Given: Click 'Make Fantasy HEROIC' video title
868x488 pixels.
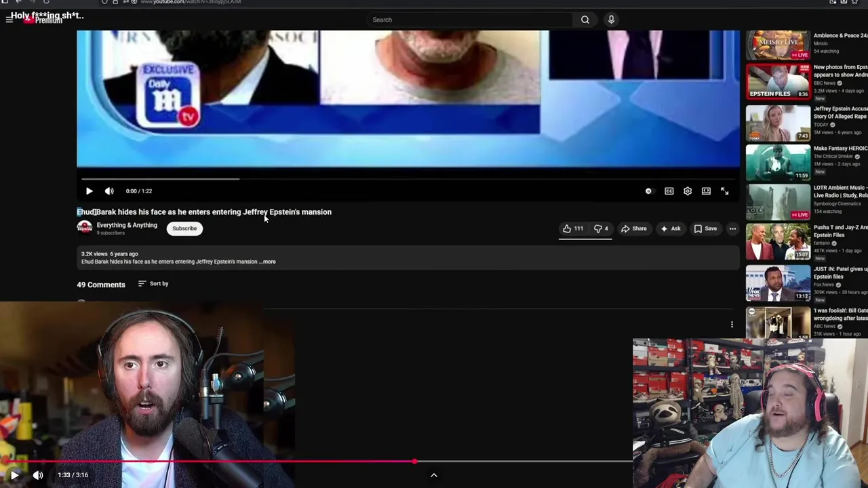Looking at the screenshot, I should [840, 148].
